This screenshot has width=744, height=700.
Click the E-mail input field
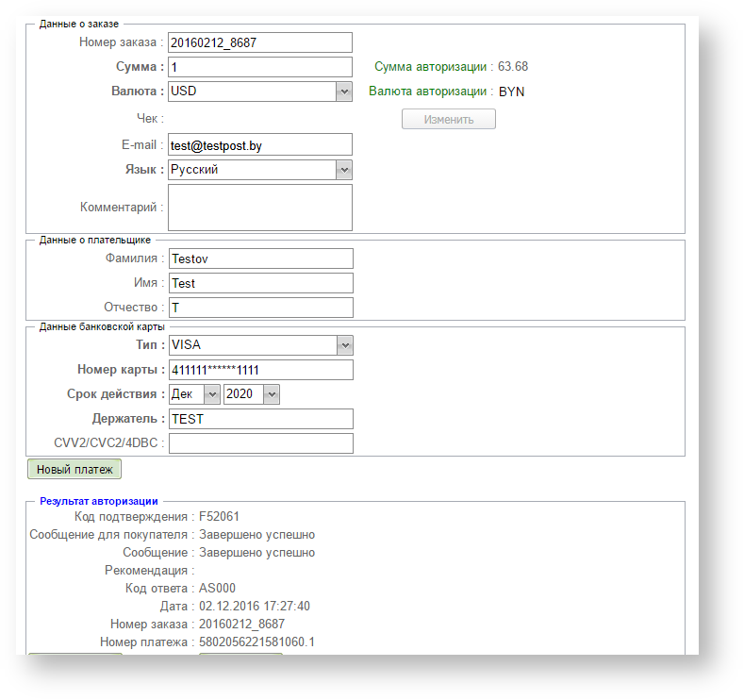259,144
